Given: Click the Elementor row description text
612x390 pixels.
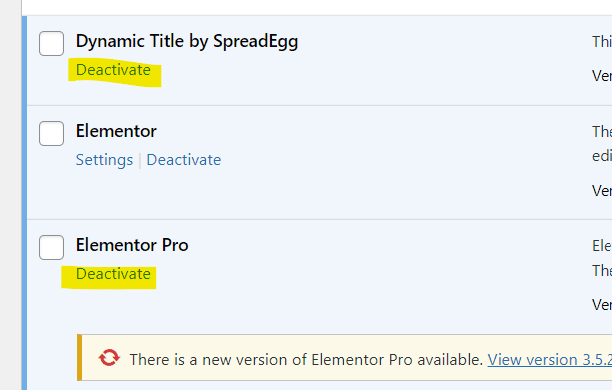Looking at the screenshot, I should (602, 144).
